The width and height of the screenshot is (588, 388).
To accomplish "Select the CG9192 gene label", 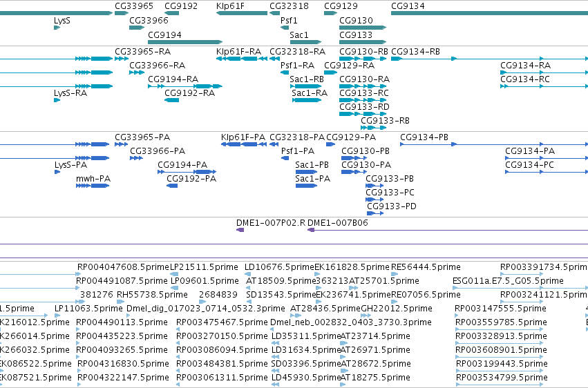I will (x=181, y=6).
